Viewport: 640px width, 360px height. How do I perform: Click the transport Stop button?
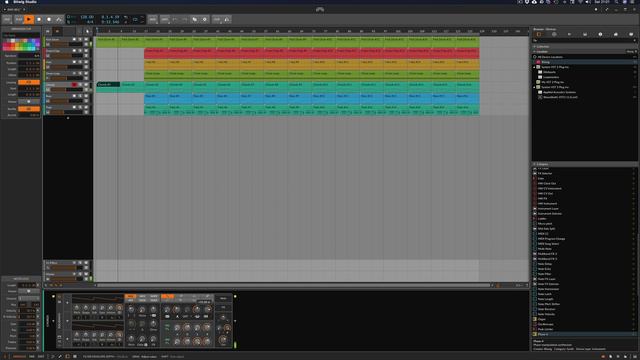[39, 19]
